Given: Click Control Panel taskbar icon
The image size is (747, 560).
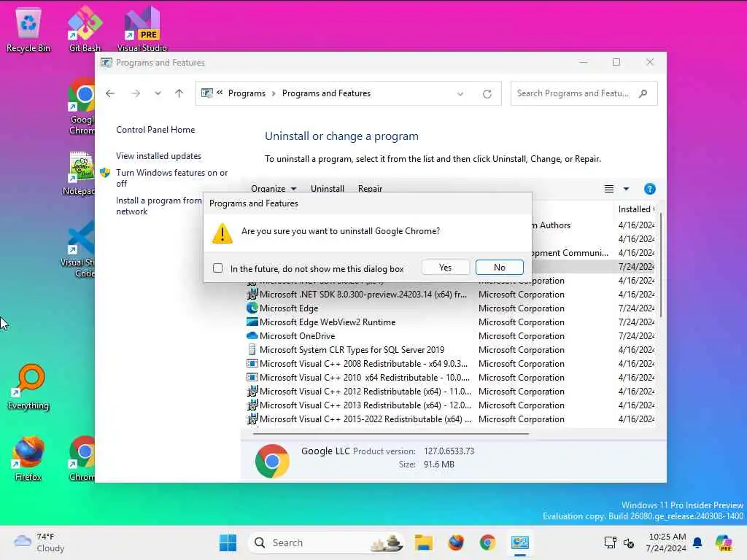Looking at the screenshot, I should 519,542.
